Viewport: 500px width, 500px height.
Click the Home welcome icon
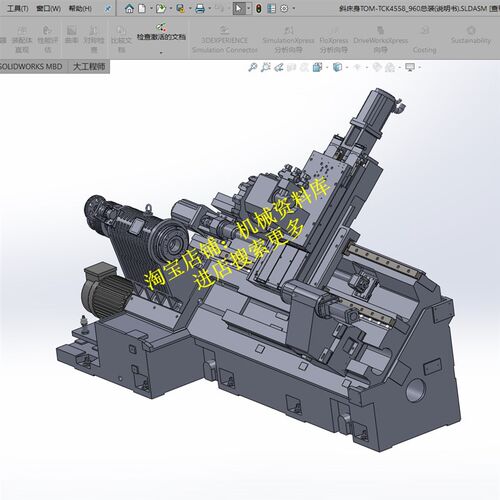(129, 9)
